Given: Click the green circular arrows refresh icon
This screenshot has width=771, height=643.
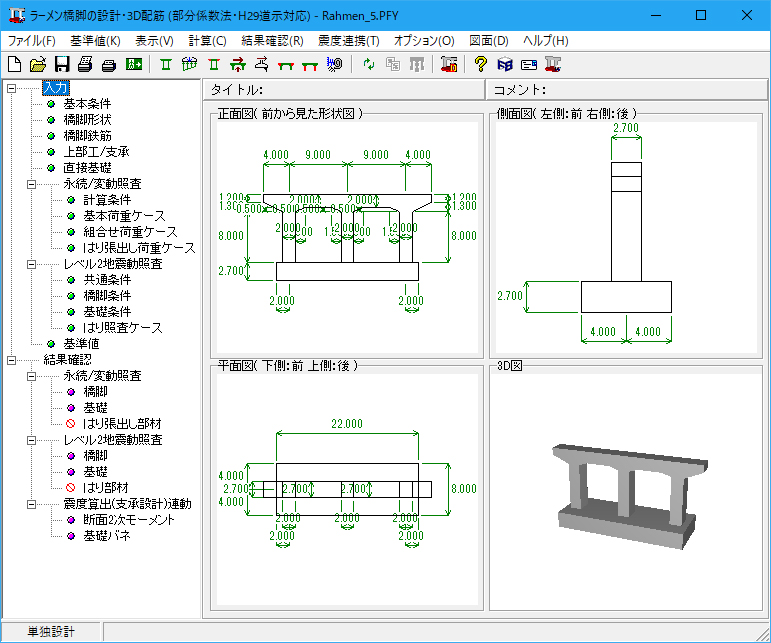Looking at the screenshot, I should tap(369, 65).
